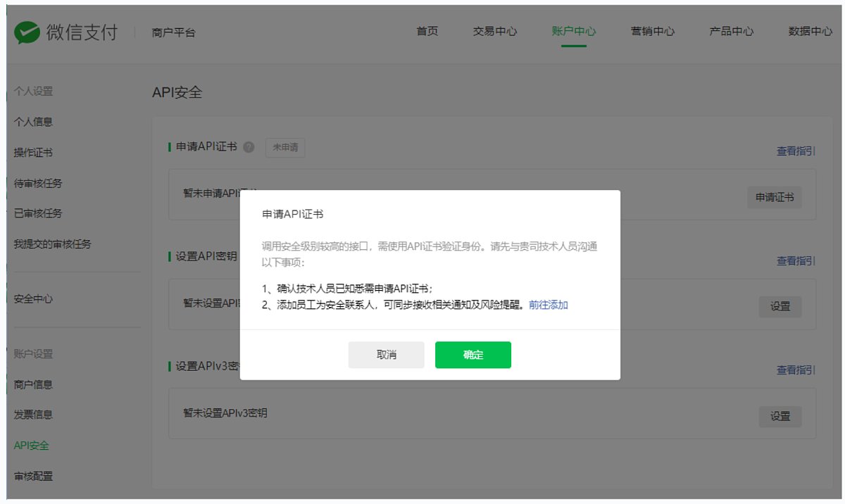The width and height of the screenshot is (845, 504).
Task: Open the 首页 tab
Action: [427, 32]
